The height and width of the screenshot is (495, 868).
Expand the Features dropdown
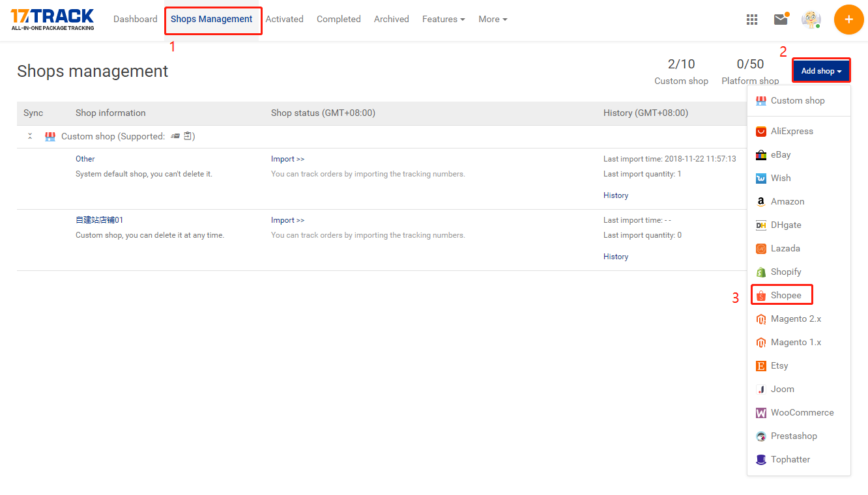point(444,20)
